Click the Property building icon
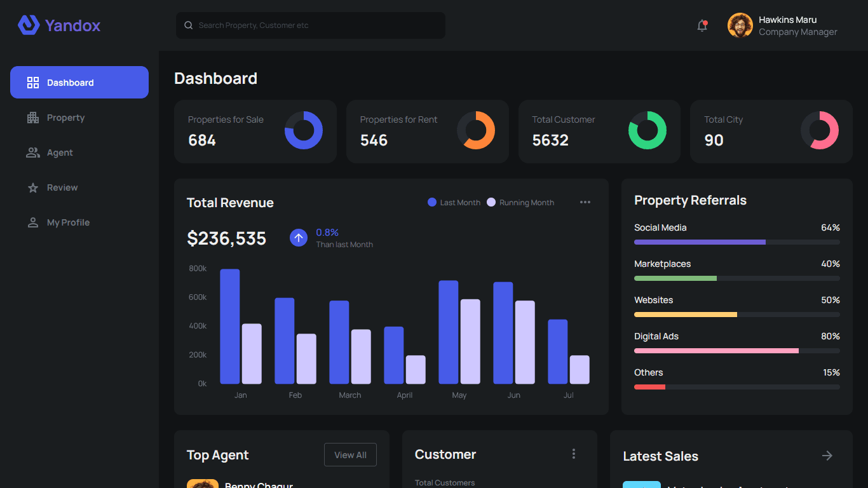868x488 pixels. [x=33, y=117]
